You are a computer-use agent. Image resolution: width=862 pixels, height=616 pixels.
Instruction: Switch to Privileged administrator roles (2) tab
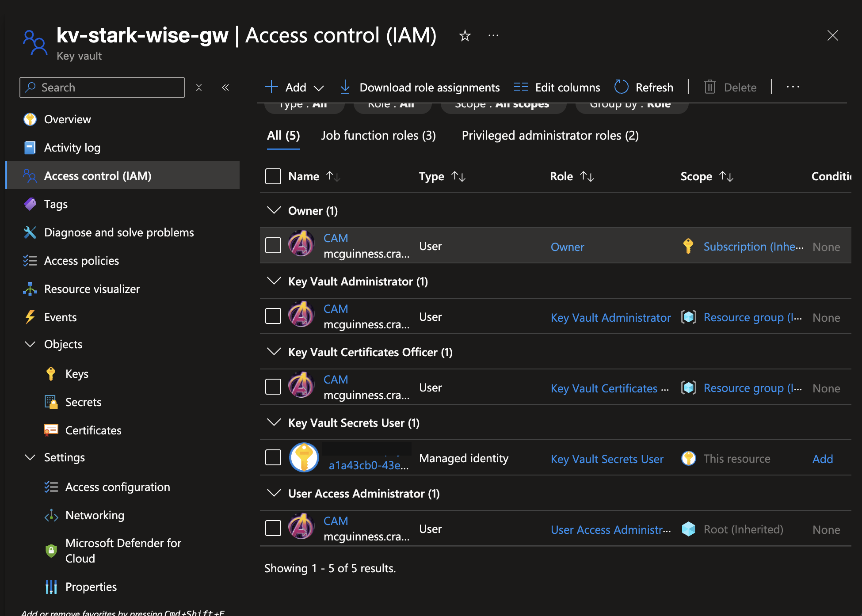[x=550, y=136]
